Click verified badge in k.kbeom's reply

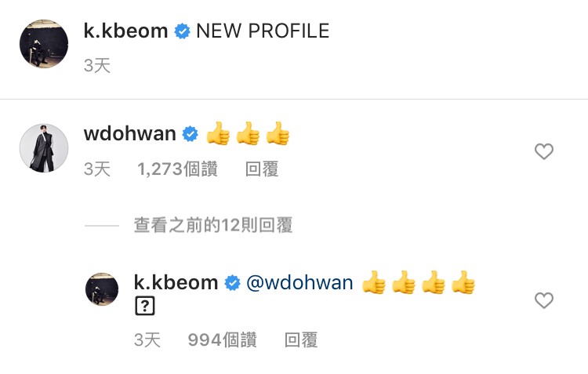tap(233, 283)
